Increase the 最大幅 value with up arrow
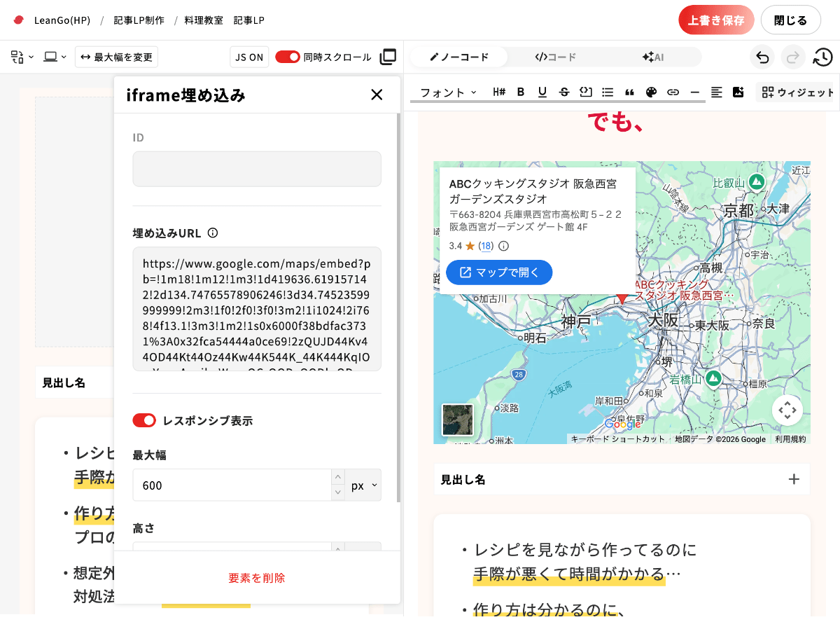Viewport: 840px width, 622px height. point(338,477)
